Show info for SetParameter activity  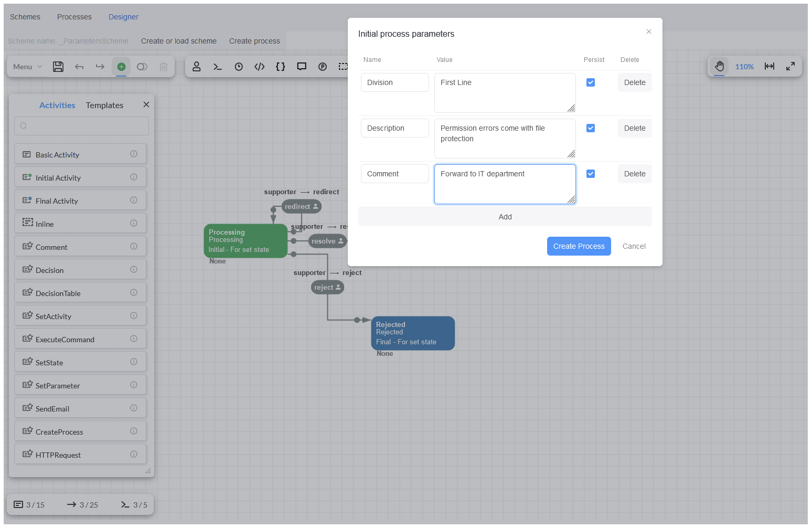click(x=134, y=385)
